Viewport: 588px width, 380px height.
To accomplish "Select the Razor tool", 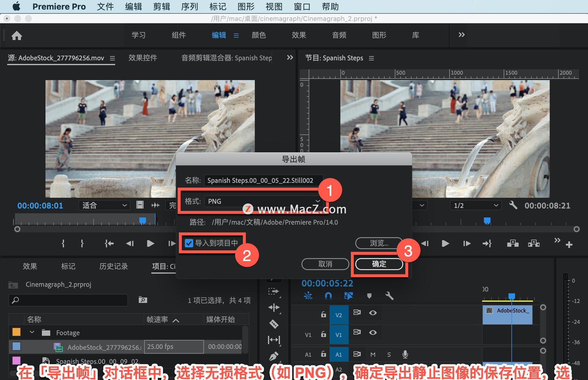I will pyautogui.click(x=274, y=324).
